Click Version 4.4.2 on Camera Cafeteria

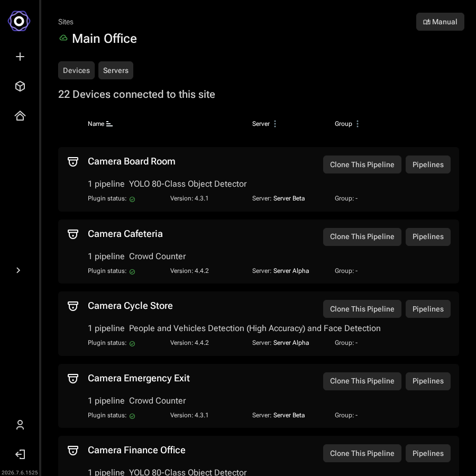(x=189, y=271)
